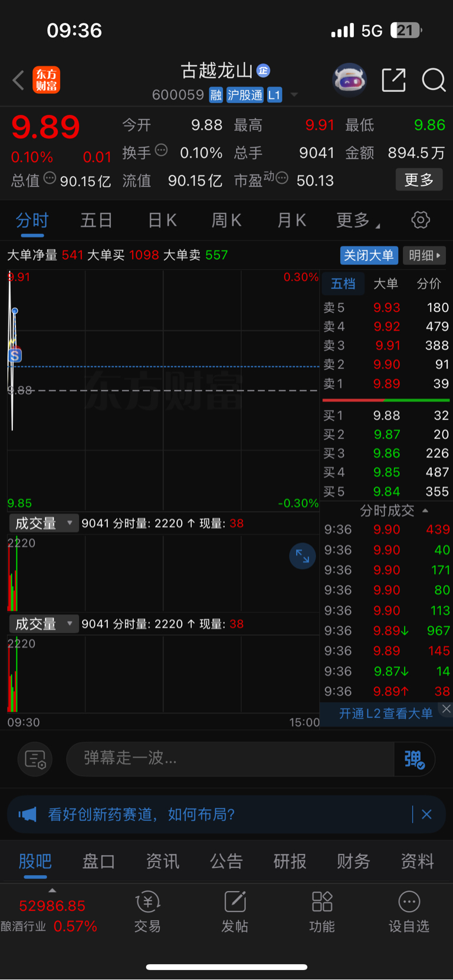453x980 pixels.
Task: Switch to 五日 chart tab
Action: pyautogui.click(x=96, y=220)
